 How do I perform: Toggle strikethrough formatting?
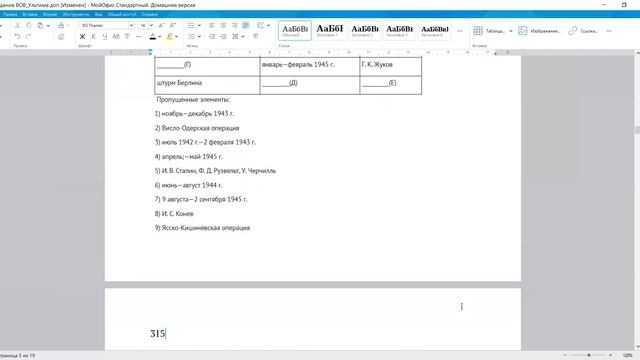127,37
